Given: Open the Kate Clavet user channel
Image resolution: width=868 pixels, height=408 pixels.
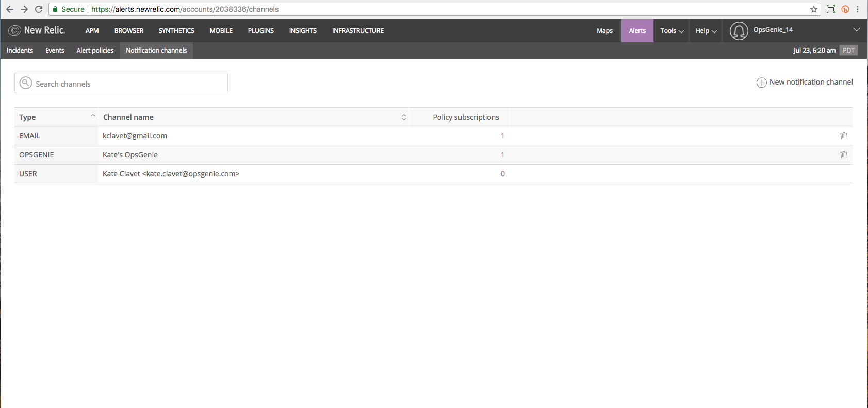Looking at the screenshot, I should pyautogui.click(x=171, y=174).
